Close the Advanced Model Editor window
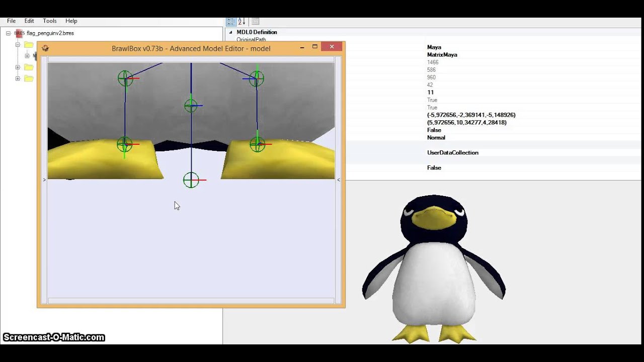644x362 pixels. 332,47
